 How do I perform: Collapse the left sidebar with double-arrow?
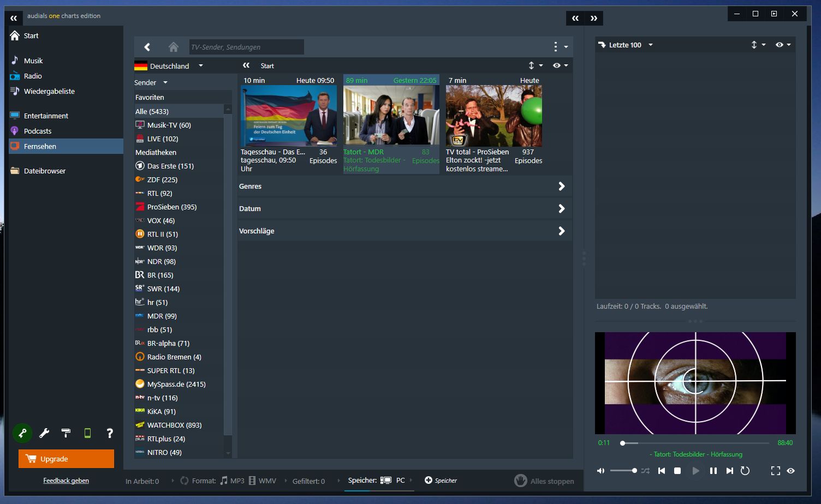click(x=14, y=18)
